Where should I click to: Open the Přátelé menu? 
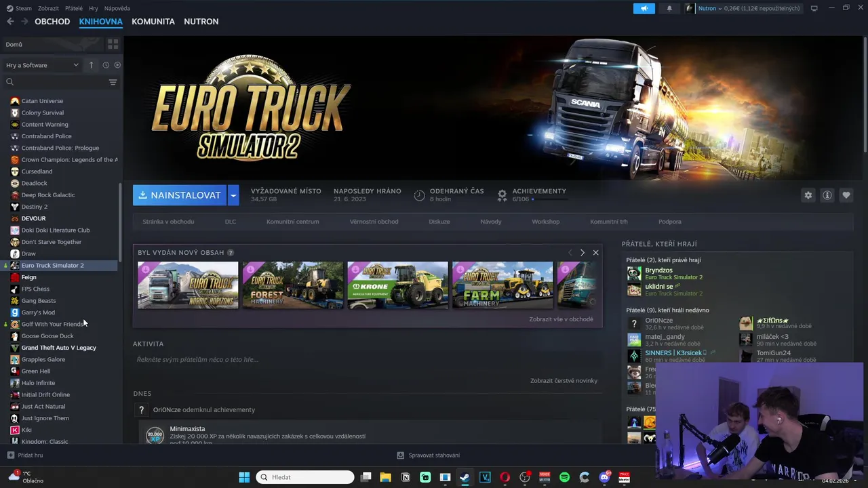(x=74, y=8)
